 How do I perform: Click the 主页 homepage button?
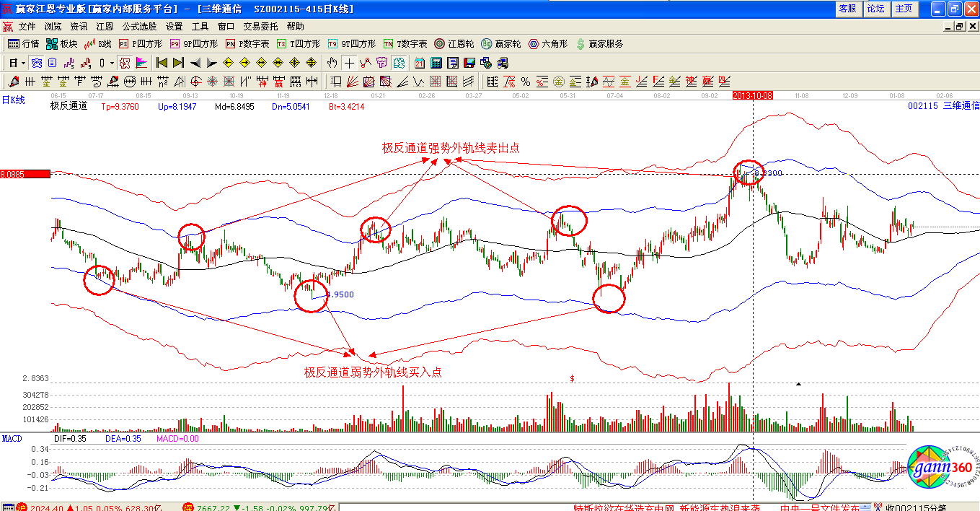click(x=904, y=9)
